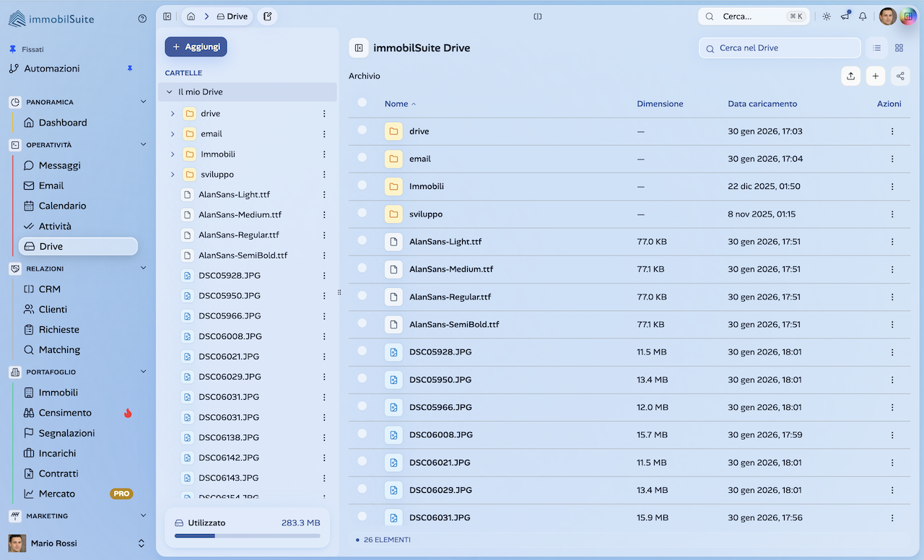Open Calendario in the sidebar
The width and height of the screenshot is (924, 560).
click(62, 206)
